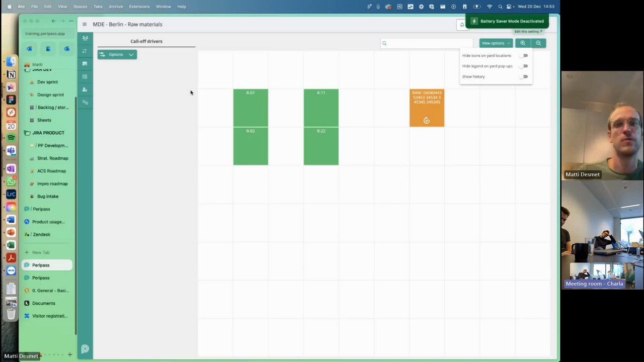Viewport: 644px width, 362px height.
Task: Click the transfer arrows sidebar icon
Action: 85,51
